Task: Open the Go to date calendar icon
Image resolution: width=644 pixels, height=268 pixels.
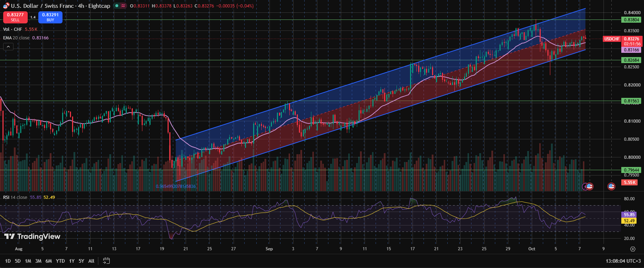Action: pyautogui.click(x=106, y=261)
